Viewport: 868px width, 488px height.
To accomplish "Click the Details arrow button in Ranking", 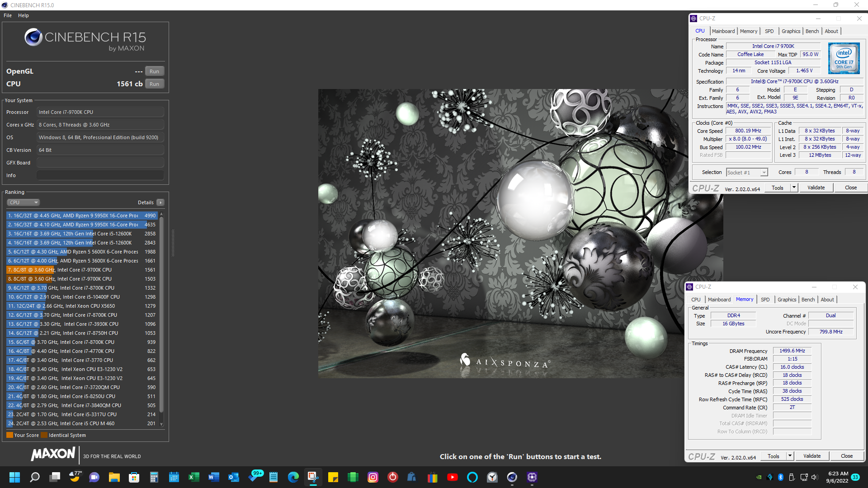I will tap(160, 202).
